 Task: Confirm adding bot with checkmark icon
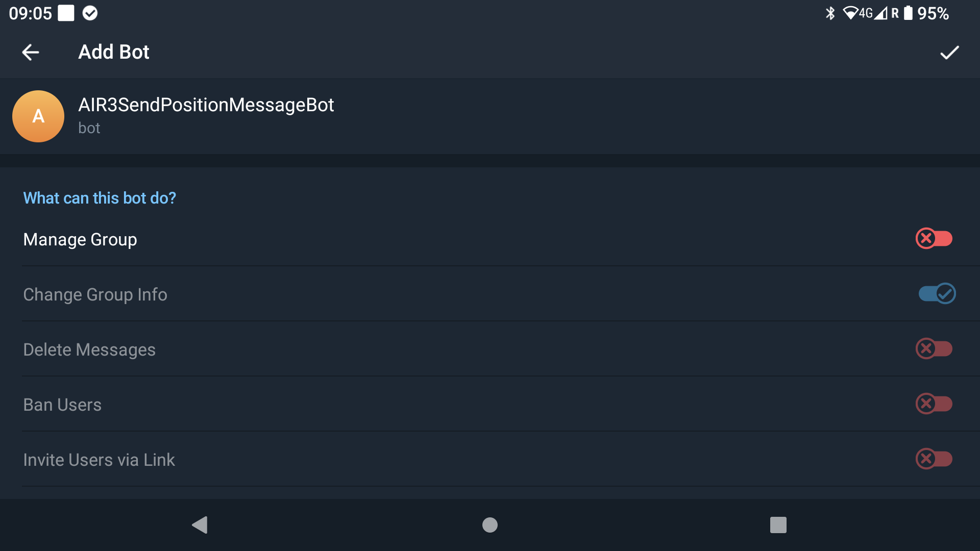pyautogui.click(x=949, y=52)
